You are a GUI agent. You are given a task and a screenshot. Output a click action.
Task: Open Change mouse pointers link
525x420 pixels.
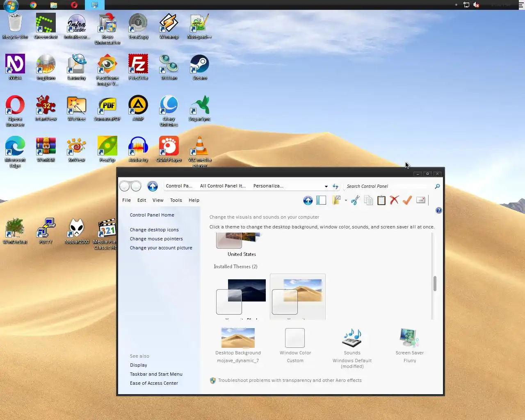coord(156,239)
